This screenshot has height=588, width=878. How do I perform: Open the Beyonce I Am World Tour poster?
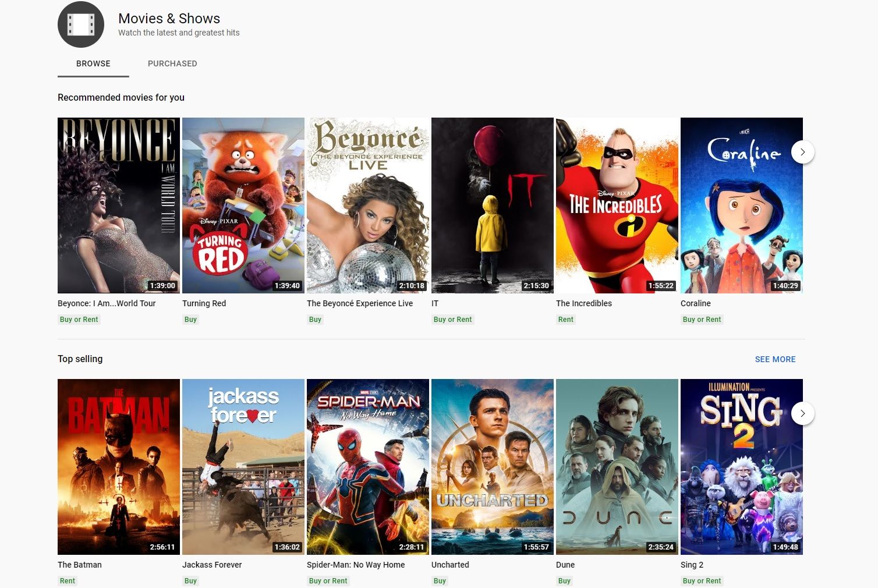point(119,206)
